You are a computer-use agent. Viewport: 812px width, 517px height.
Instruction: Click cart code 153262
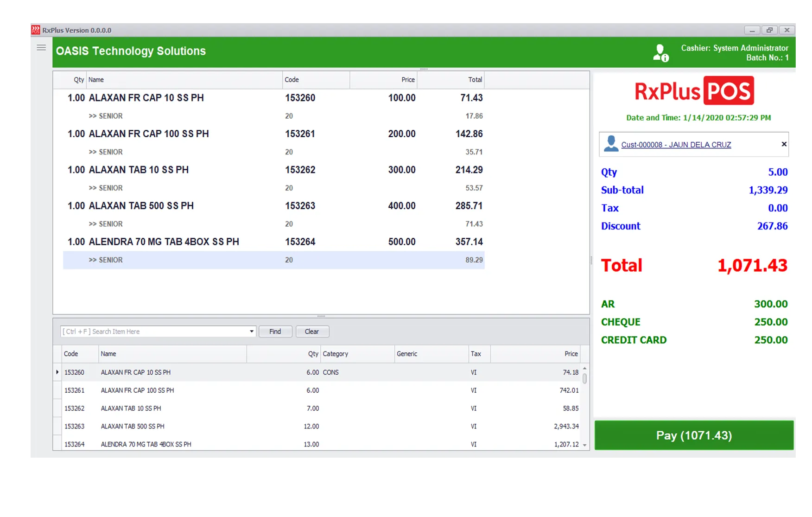300,170
